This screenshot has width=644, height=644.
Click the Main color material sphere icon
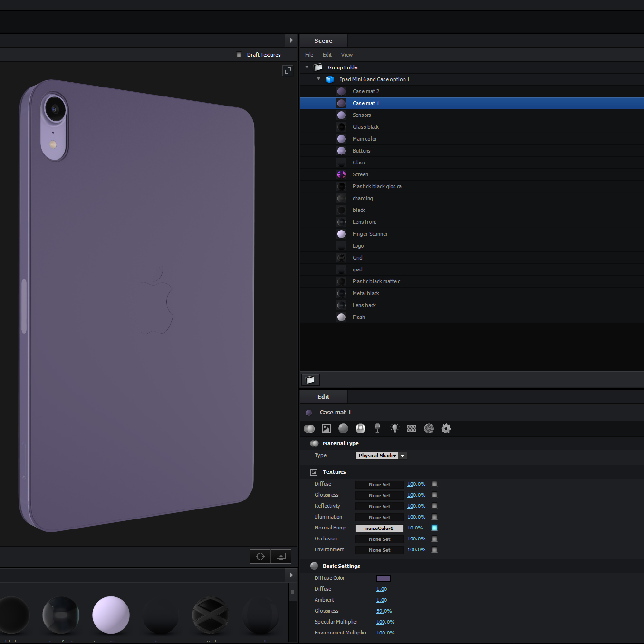pos(341,139)
